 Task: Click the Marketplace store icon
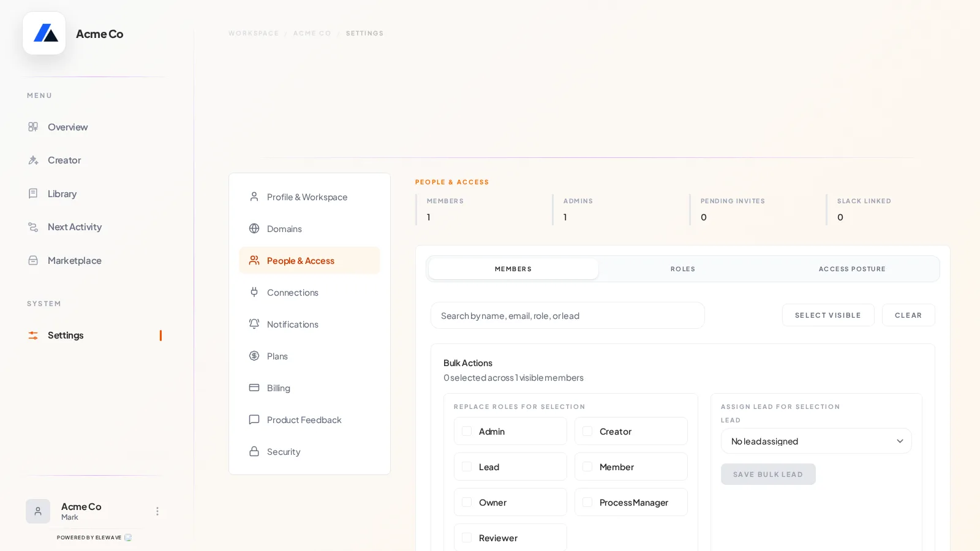click(x=33, y=260)
